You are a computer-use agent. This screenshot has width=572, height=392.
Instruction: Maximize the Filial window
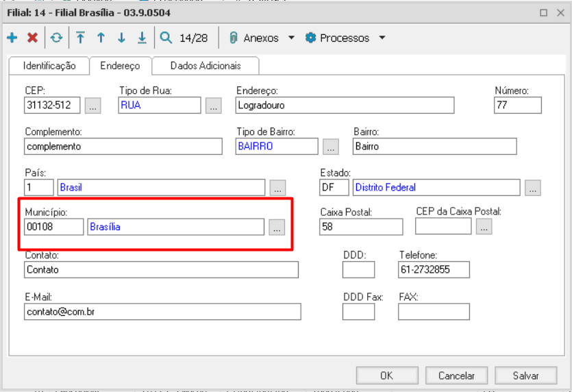[543, 13]
